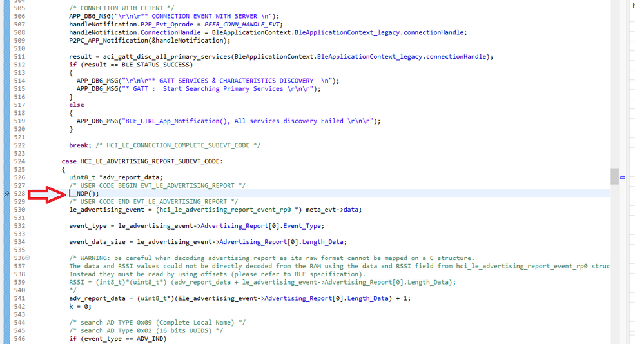
Task: Click the 'RSSI = (int8_t)*(uint8_t*)' comment line
Action: pyautogui.click(x=262, y=282)
